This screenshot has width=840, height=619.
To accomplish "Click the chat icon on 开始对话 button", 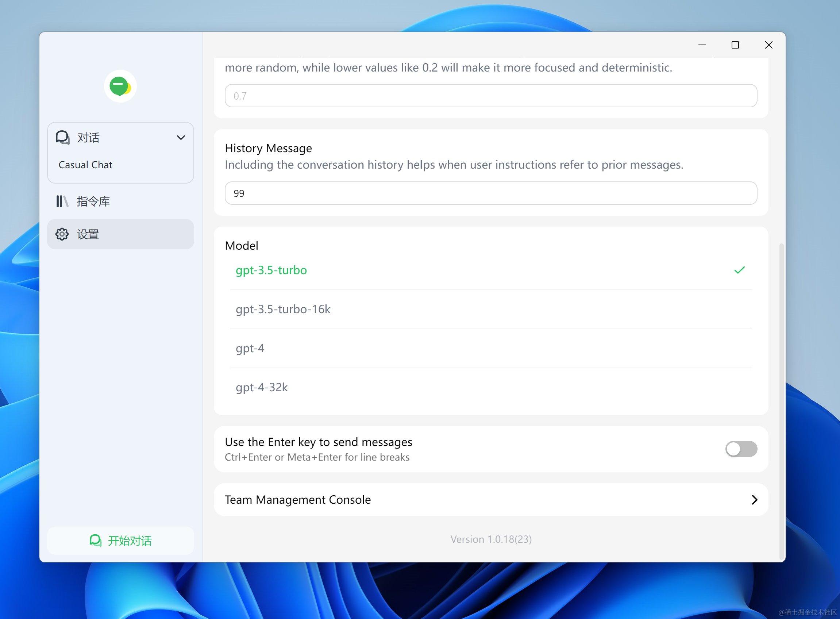I will [x=96, y=540].
